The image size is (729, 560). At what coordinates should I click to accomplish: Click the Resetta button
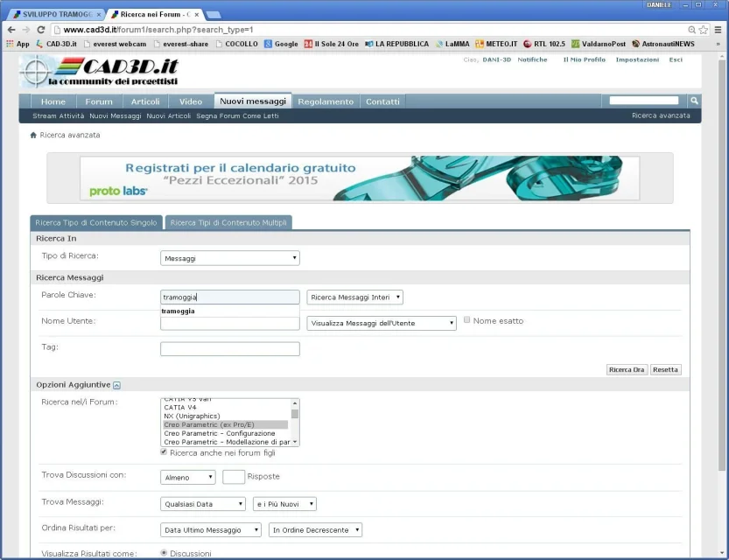pyautogui.click(x=665, y=369)
